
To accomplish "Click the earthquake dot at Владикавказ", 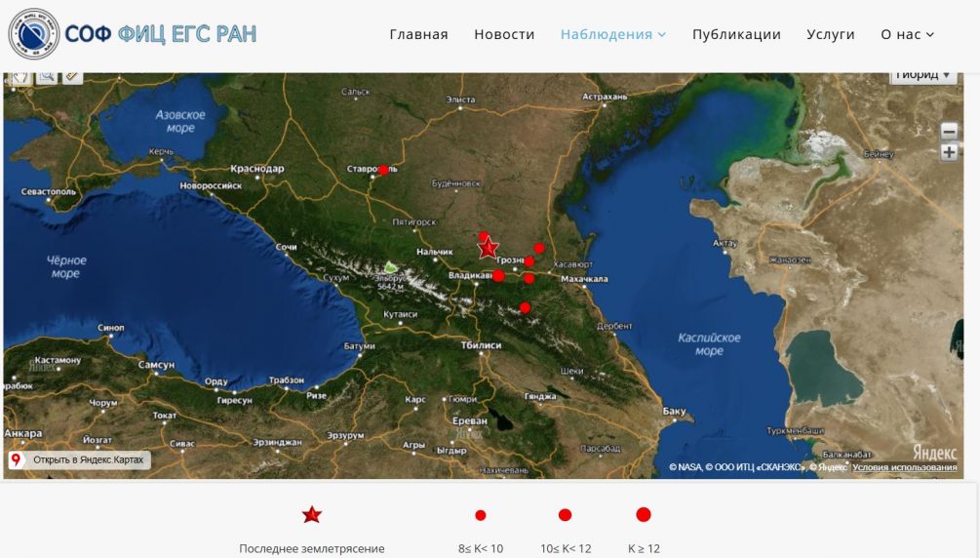I will click(x=498, y=276).
